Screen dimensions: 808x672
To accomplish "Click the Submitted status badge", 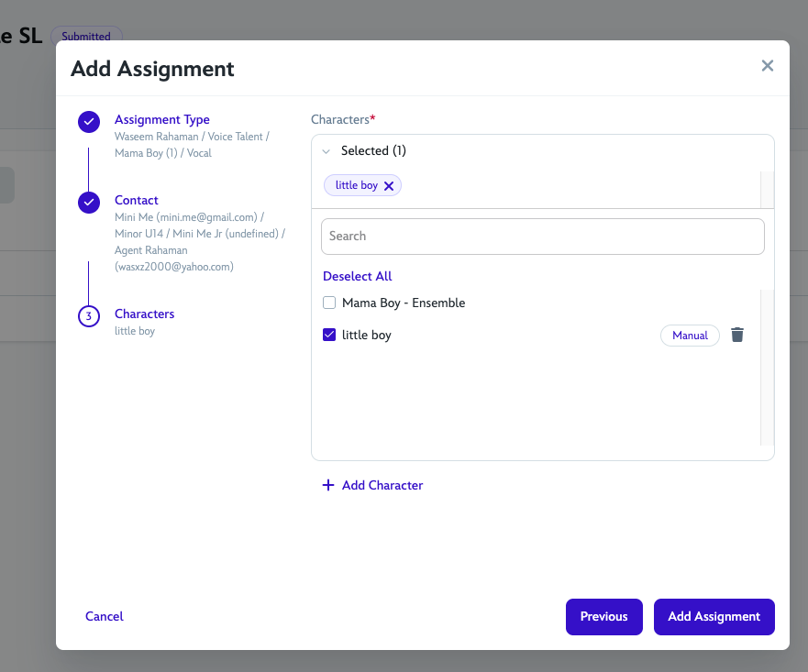I will tap(86, 36).
